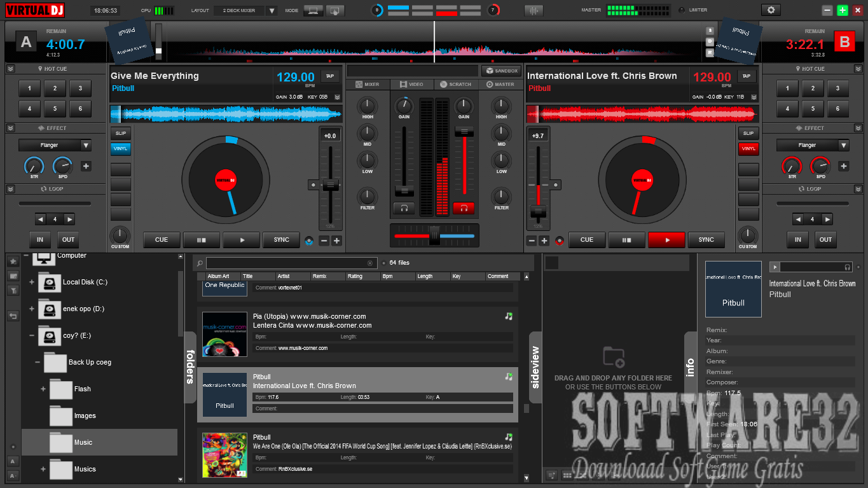The image size is (868, 488).
Task: Set loop IN point on deck A
Action: (40, 240)
